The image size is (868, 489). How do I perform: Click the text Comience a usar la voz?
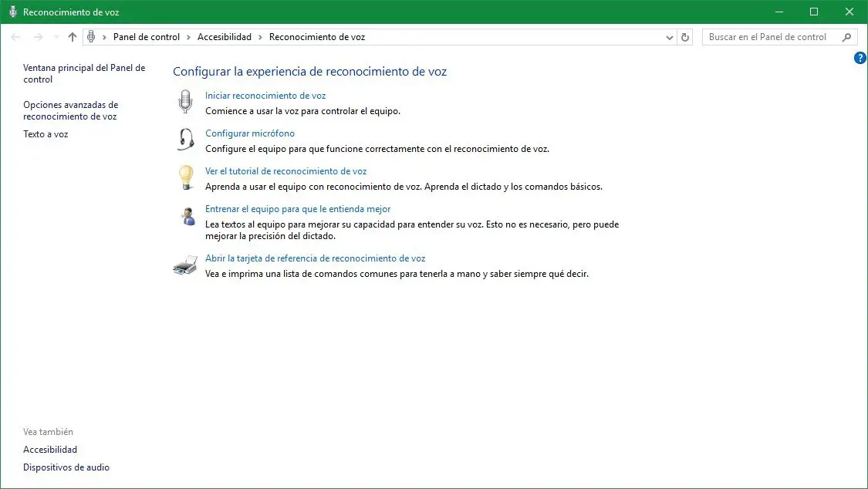click(302, 111)
